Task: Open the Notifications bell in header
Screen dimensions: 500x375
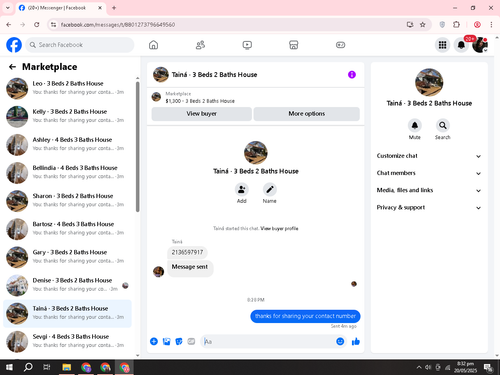Action: tap(461, 45)
